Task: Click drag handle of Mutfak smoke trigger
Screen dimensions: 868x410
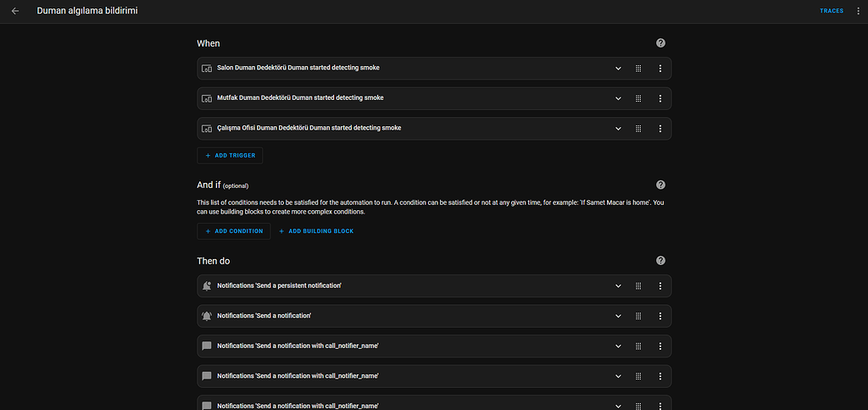Action: (638, 98)
